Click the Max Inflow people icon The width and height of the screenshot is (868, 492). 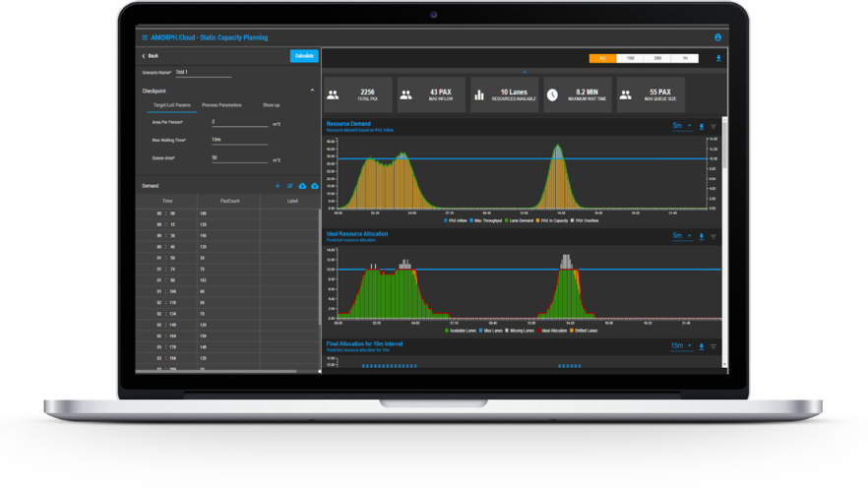coord(405,95)
